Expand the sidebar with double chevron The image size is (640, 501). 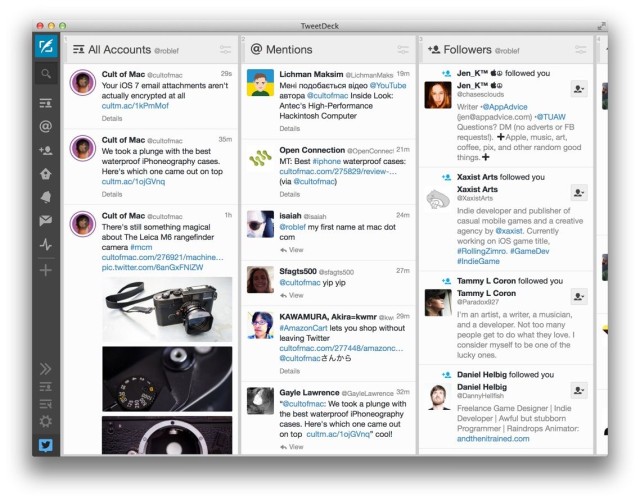[45, 369]
